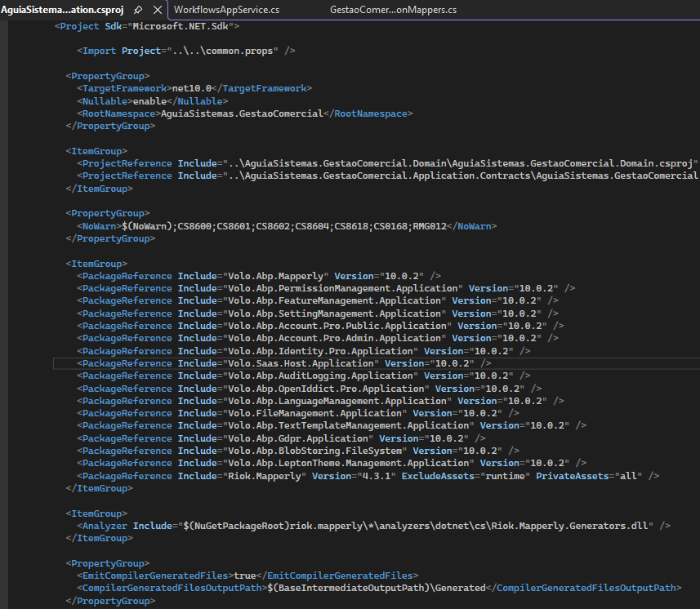Click the RootNamespace AguiaSistemas.GestaoComercial value
700x609 pixels.
tap(242, 113)
